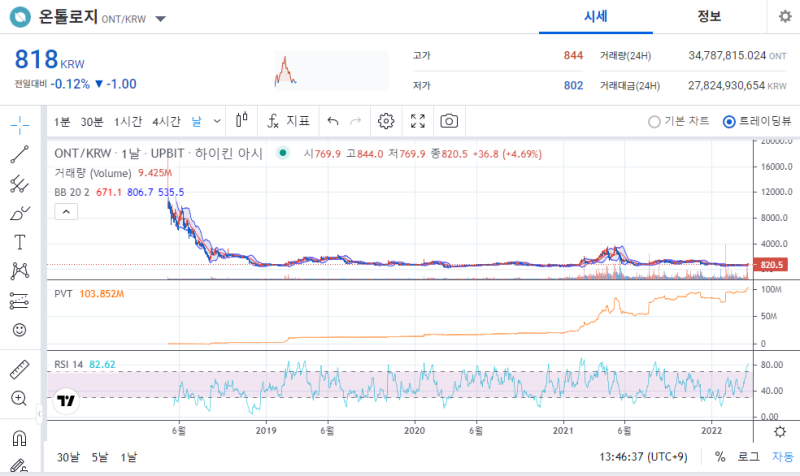Open the candlestick chart style selector
Screen dimensions: 800x476
pyautogui.click(x=242, y=121)
